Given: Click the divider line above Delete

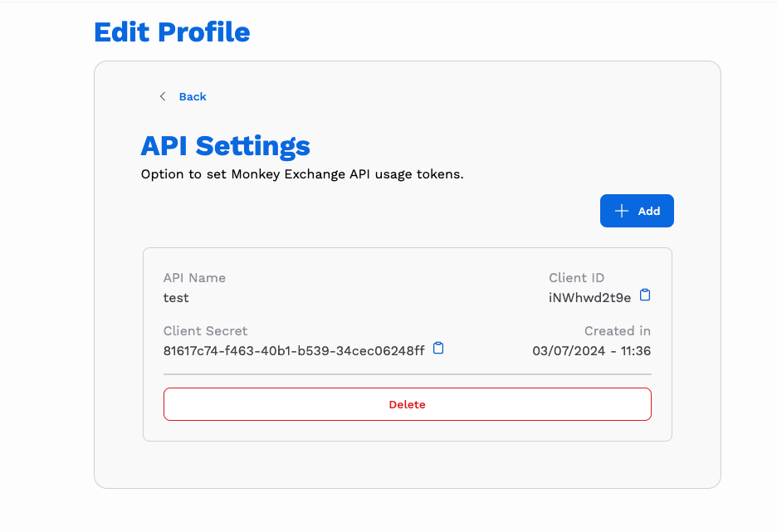Looking at the screenshot, I should tap(407, 374).
